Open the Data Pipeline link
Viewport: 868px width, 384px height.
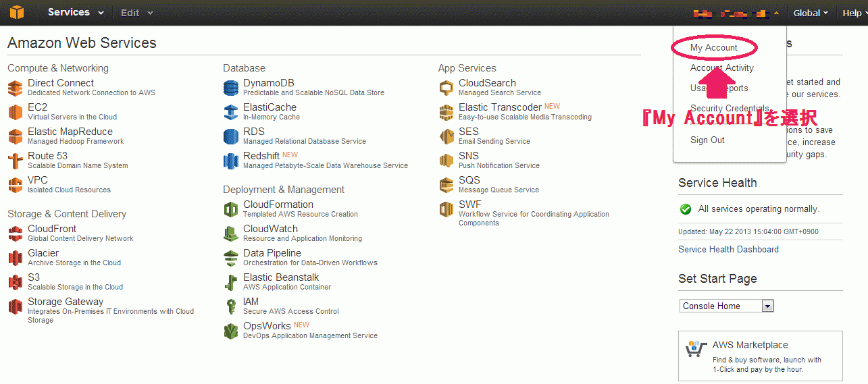pyautogui.click(x=272, y=253)
